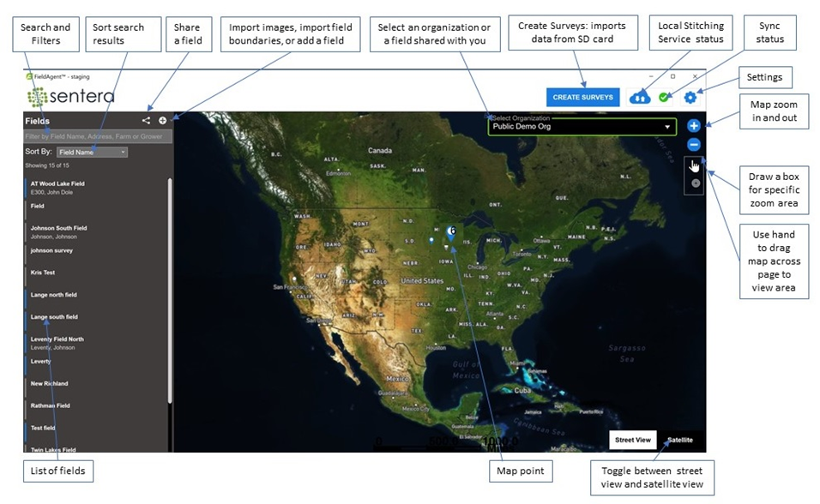Select AT Wood Lake Field

[57, 183]
